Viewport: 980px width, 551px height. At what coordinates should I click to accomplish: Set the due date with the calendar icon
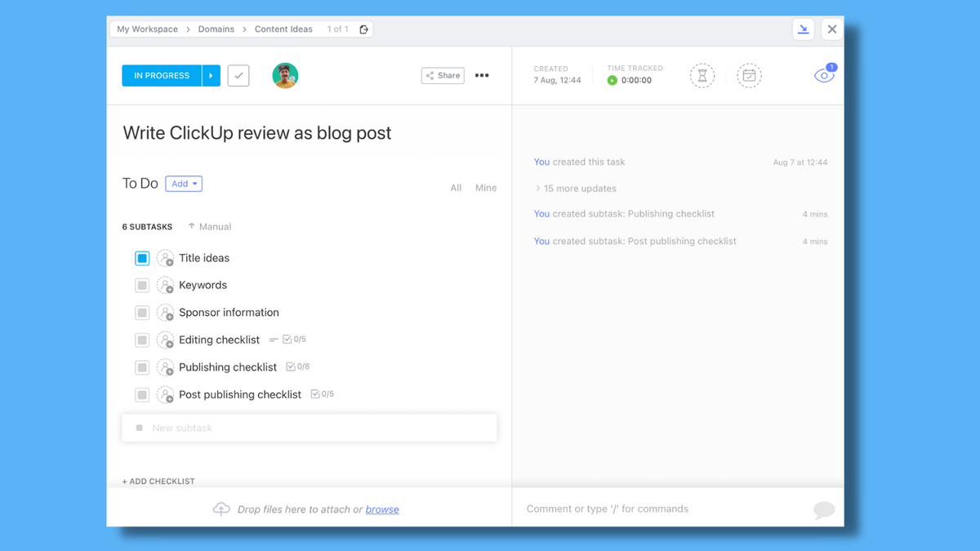[749, 76]
